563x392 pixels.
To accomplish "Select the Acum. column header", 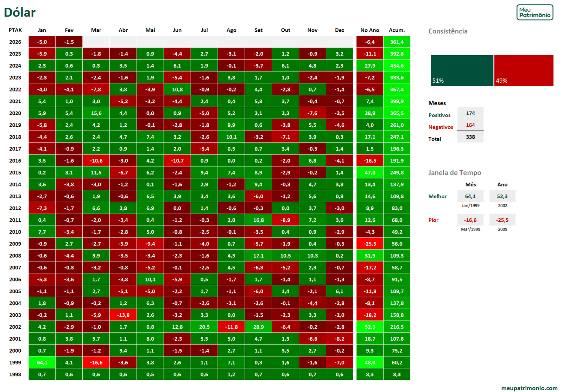I will 397,30.
